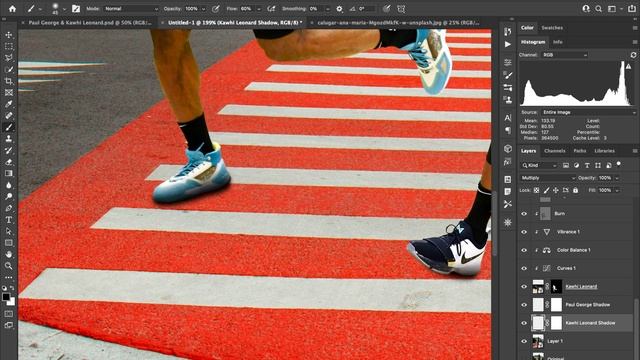The width and height of the screenshot is (640, 360).
Task: Open the Flow value dropdown
Action: [258, 9]
